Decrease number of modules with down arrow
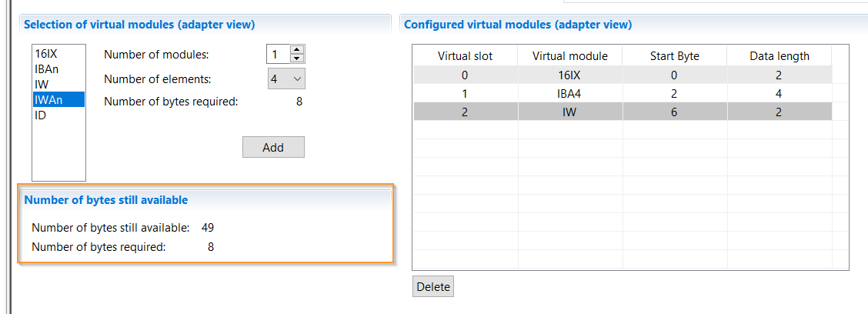868x314 pixels. click(297, 58)
